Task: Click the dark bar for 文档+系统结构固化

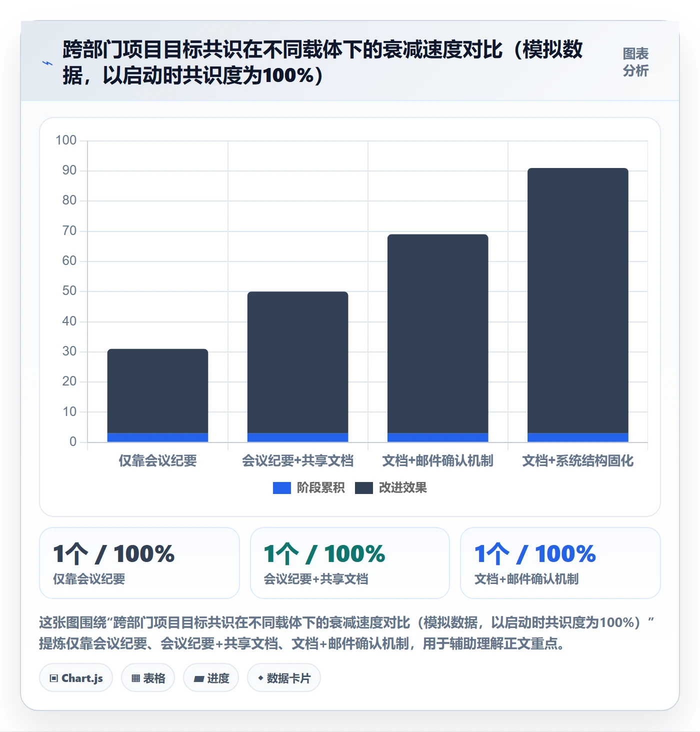Action: pos(577,300)
